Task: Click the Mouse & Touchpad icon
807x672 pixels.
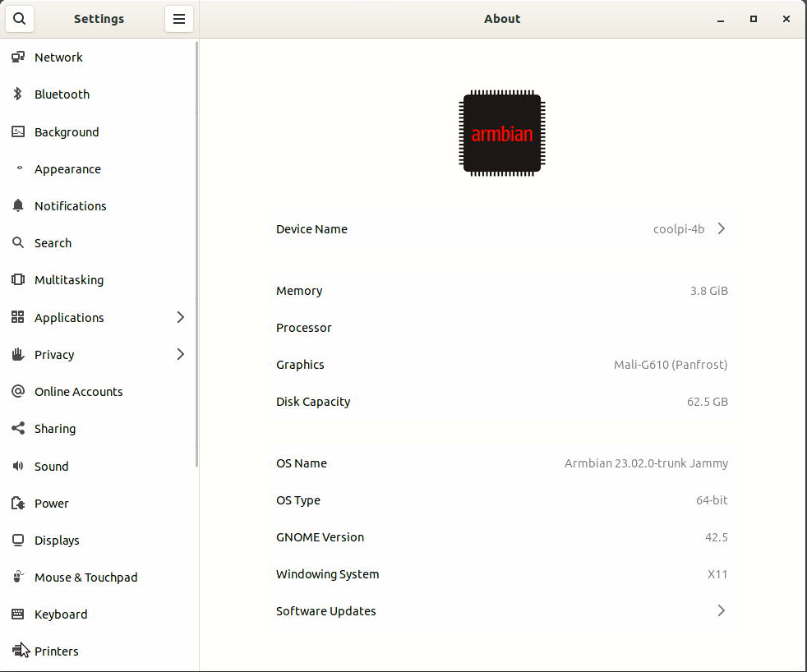Action: click(18, 577)
